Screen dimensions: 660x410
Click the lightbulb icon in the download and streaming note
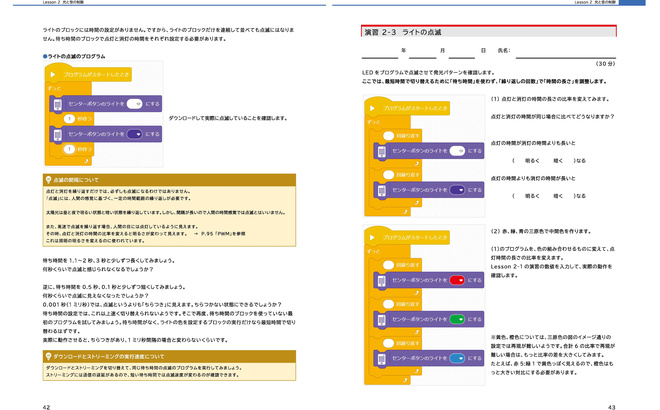click(x=50, y=355)
